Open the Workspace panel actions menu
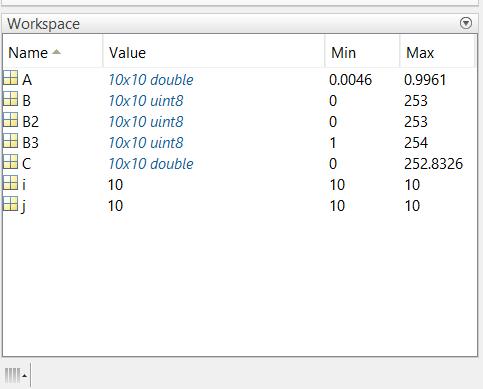This screenshot has height=389, width=483. click(466, 23)
